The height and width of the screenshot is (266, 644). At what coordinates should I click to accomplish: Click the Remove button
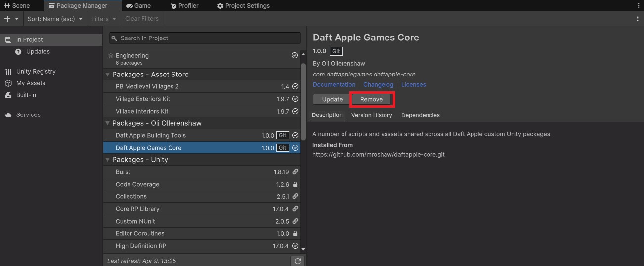pyautogui.click(x=371, y=99)
